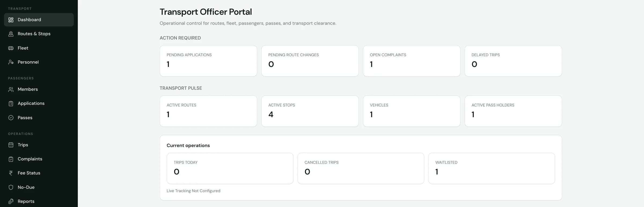This screenshot has height=207, width=644.
Task: Open Passes from the sidebar
Action: [x=39, y=118]
